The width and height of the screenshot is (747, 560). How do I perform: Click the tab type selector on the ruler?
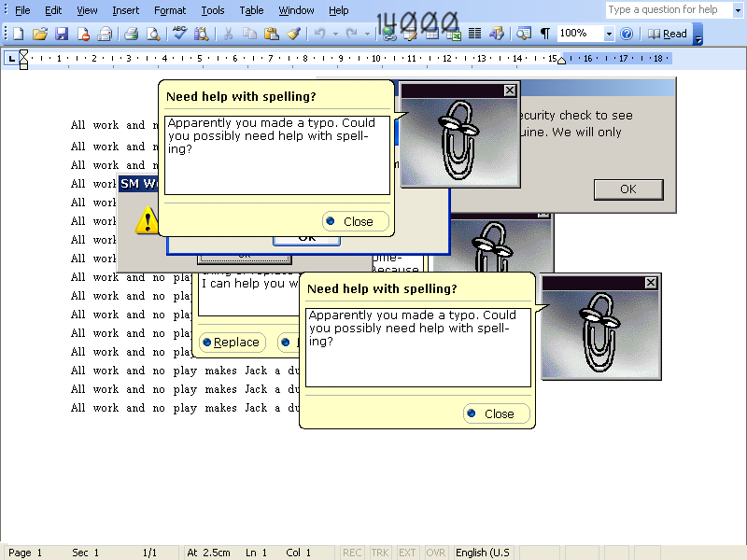click(11, 59)
